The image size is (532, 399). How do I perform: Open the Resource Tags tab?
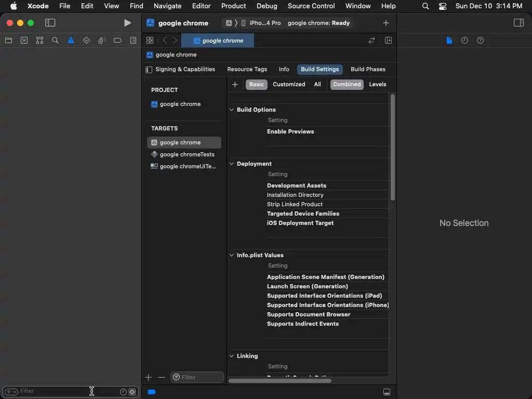(247, 69)
